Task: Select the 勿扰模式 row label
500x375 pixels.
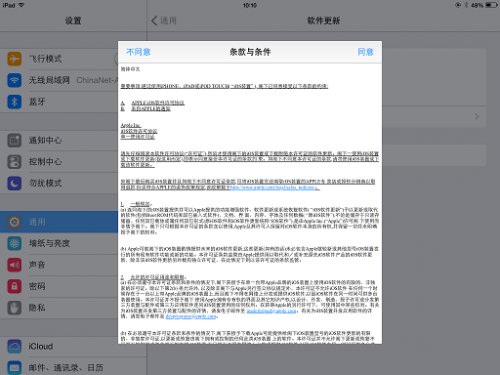Action: pyautogui.click(x=45, y=183)
